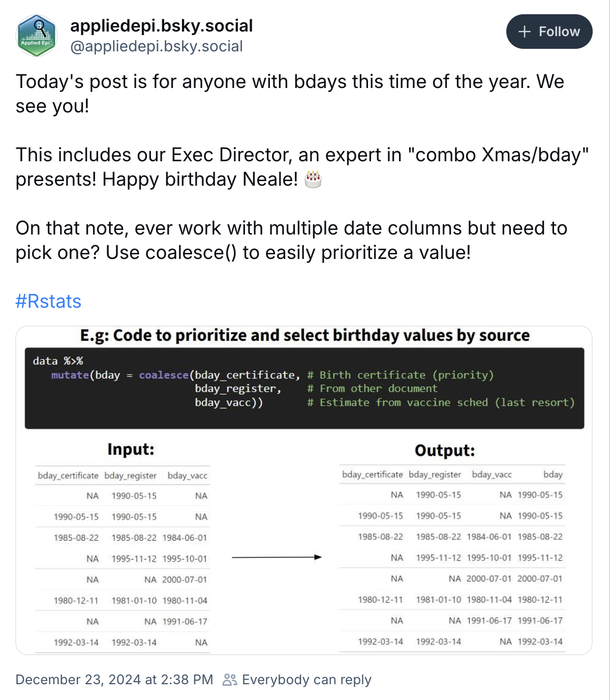Image resolution: width=611 pixels, height=700 pixels.
Task: Open the appliedepi.bsky.social display name
Action: pyautogui.click(x=161, y=25)
